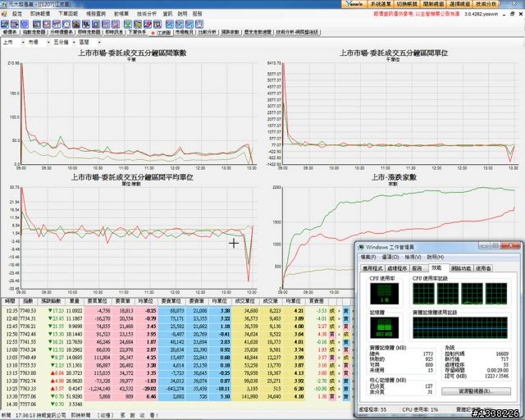Open 檔案(F) menu in Task Manager
The width and height of the screenshot is (525, 420).
(368, 257)
